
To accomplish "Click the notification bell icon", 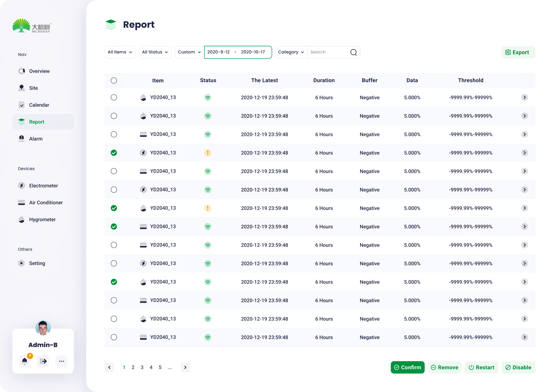I will [x=25, y=361].
